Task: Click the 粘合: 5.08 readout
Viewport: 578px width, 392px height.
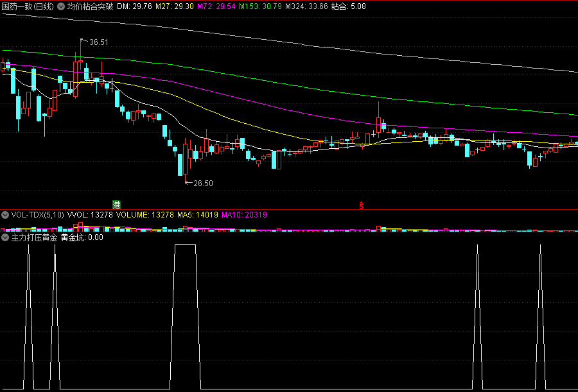Action: point(349,6)
